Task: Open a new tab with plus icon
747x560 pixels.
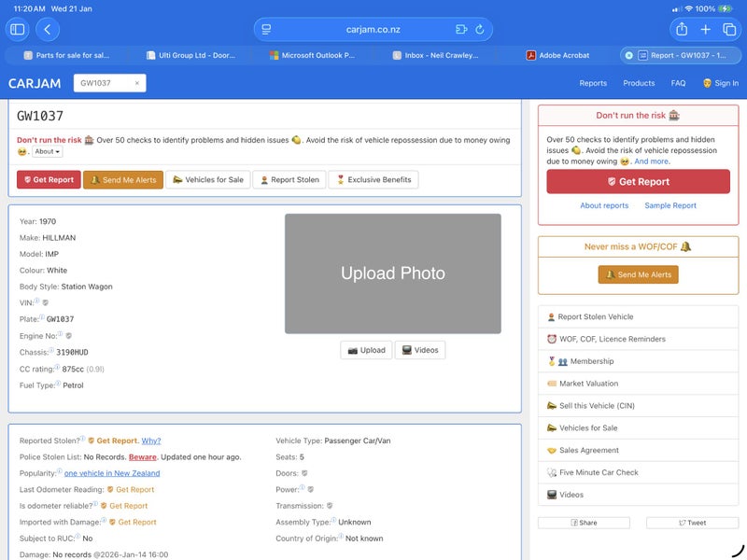Action: 706,30
